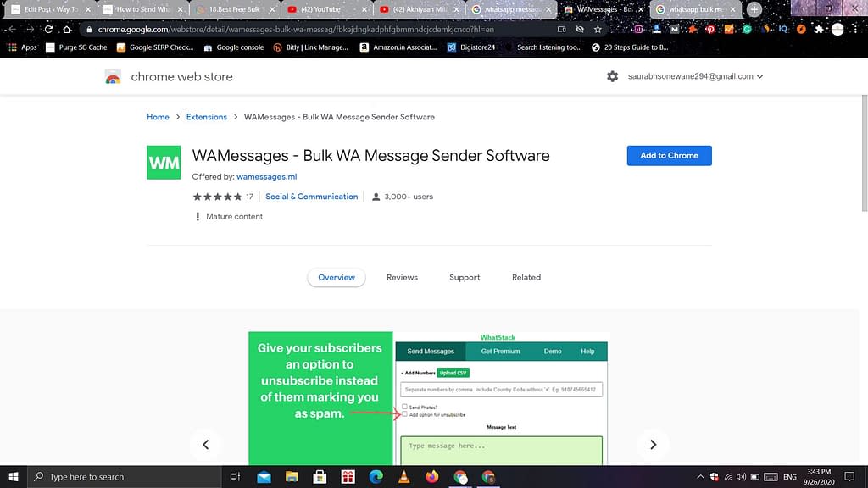Open the Chrome profile avatar
Image resolution: width=868 pixels, height=488 pixels.
tap(837, 30)
